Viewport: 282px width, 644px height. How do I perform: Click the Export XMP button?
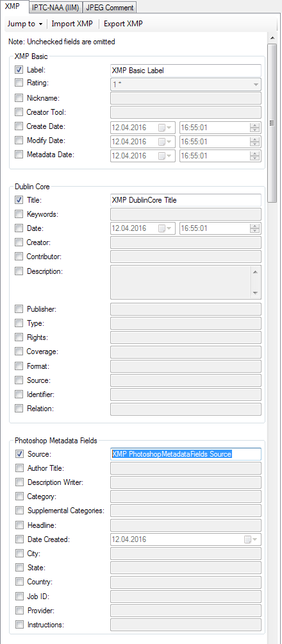pos(123,24)
